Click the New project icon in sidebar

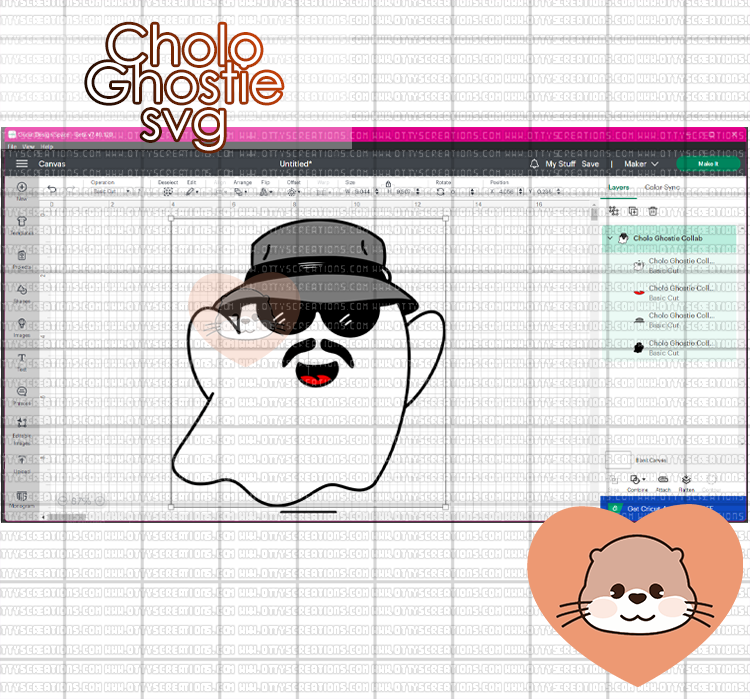(x=21, y=190)
